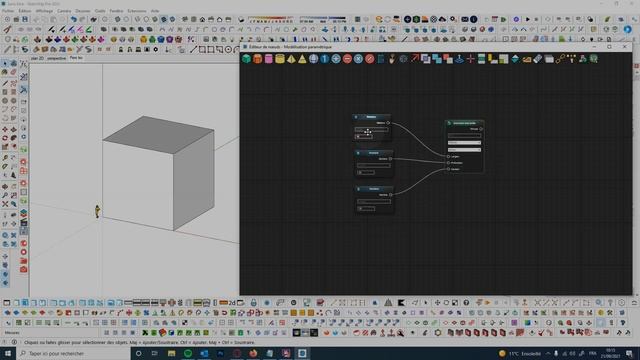Image resolution: width=640 pixels, height=360 pixels.
Task: Click the red pliers icon in second toolbar row
Action: point(7,29)
